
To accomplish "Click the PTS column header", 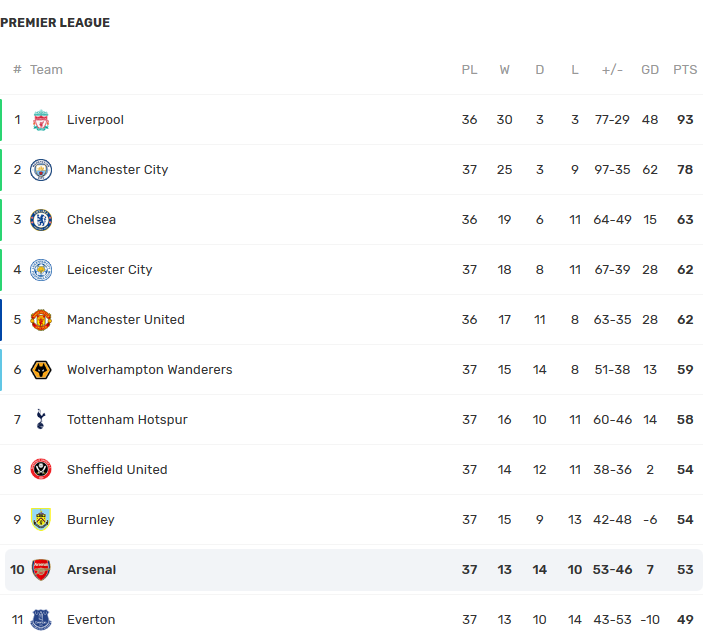I will [685, 70].
